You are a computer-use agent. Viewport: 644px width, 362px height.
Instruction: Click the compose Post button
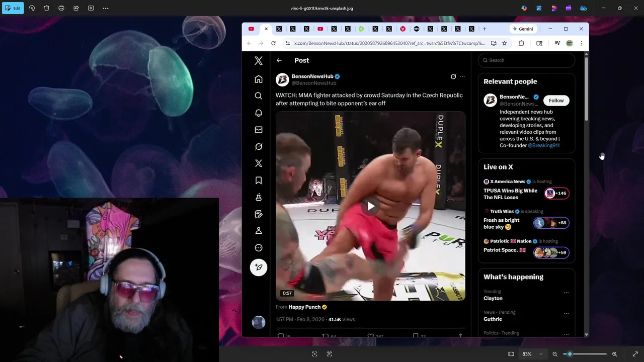click(259, 267)
